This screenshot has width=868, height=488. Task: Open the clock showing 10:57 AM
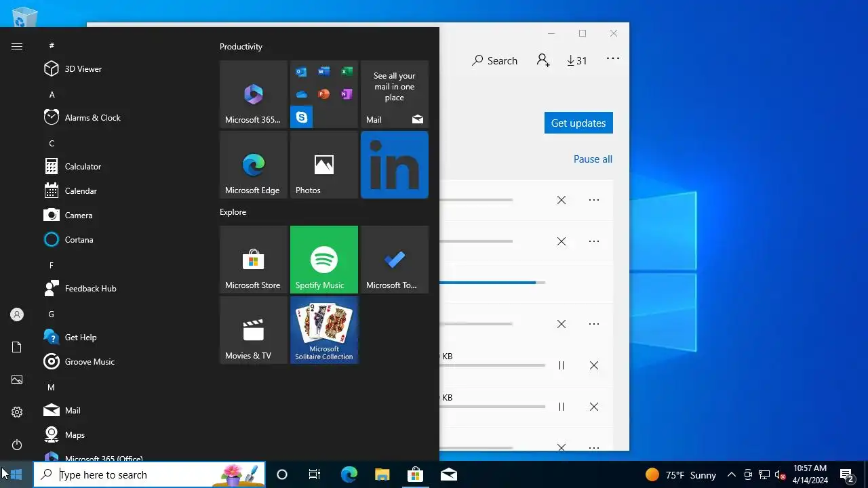pos(810,474)
